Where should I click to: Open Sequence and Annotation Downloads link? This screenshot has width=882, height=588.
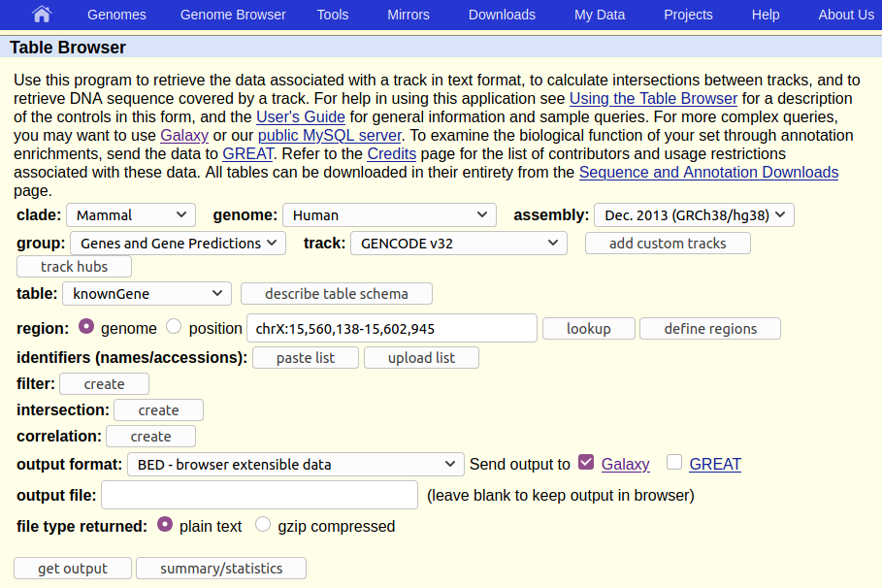pyautogui.click(x=708, y=173)
